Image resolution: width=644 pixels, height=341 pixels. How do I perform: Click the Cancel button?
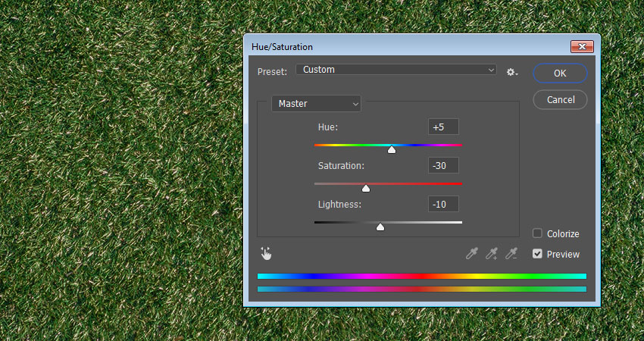(x=560, y=99)
